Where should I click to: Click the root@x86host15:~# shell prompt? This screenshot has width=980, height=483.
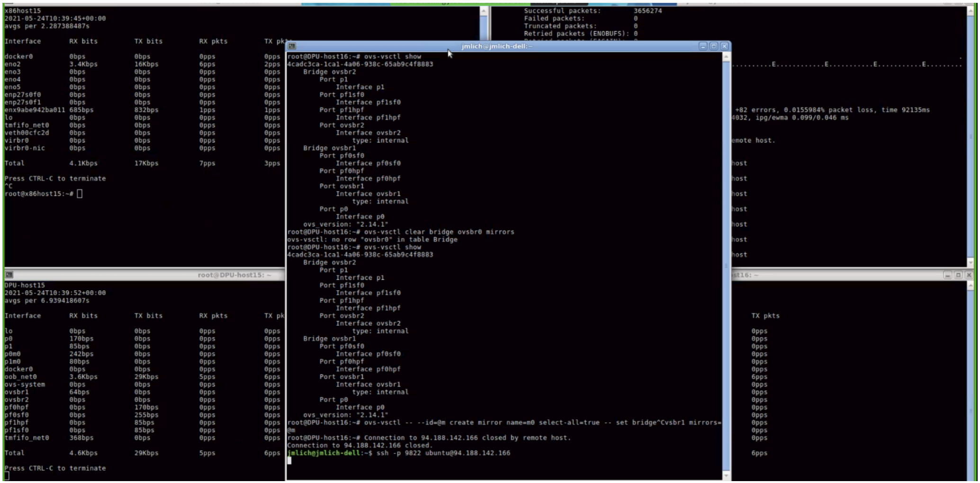point(39,194)
